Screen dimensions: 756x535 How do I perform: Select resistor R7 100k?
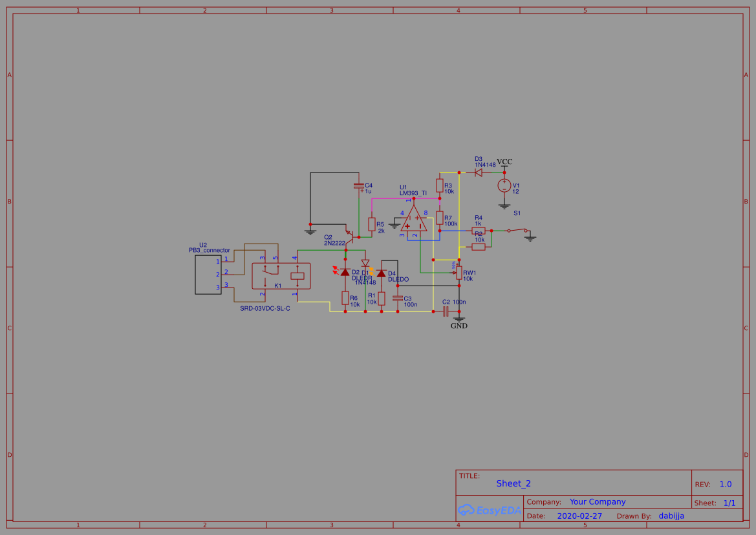438,216
